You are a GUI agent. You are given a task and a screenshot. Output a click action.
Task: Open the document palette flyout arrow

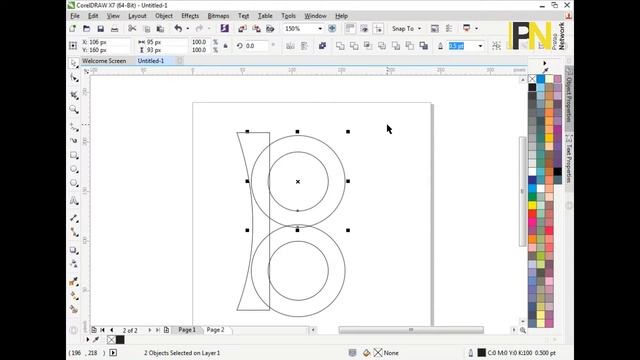[88, 339]
